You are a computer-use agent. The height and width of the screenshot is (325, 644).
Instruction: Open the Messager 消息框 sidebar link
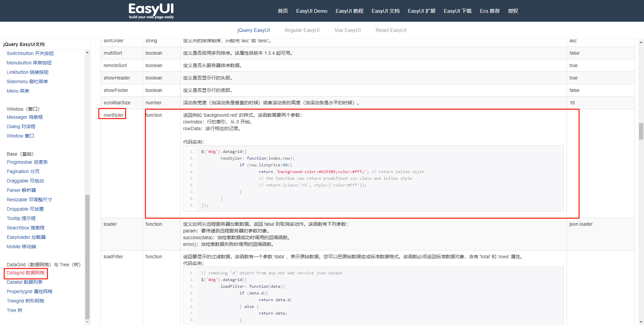point(25,117)
